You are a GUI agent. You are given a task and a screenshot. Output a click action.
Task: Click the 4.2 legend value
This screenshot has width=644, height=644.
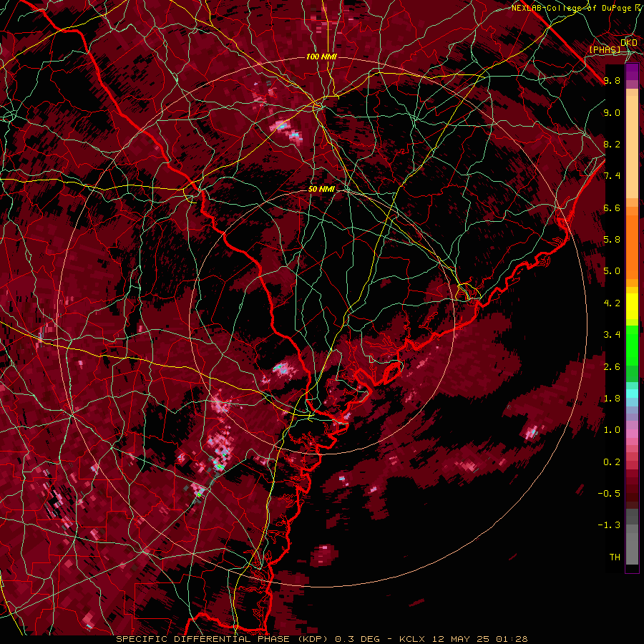(612, 303)
